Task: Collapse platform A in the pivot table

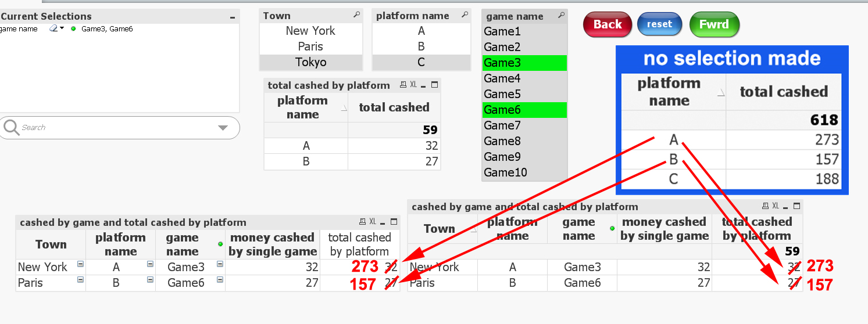Action: pyautogui.click(x=150, y=264)
